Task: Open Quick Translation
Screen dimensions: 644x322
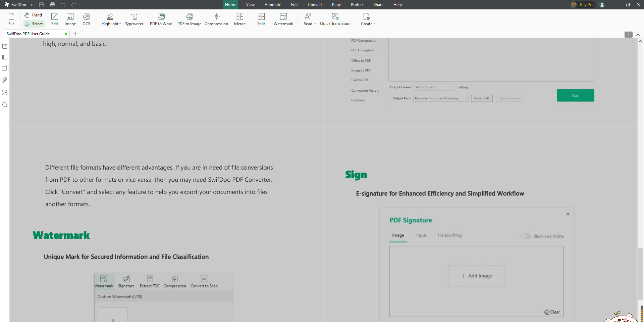Action: pyautogui.click(x=335, y=19)
